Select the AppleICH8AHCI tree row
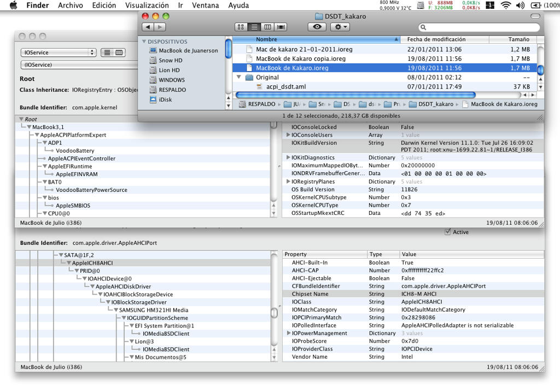Viewport: 560px width, 392px height. (x=143, y=263)
